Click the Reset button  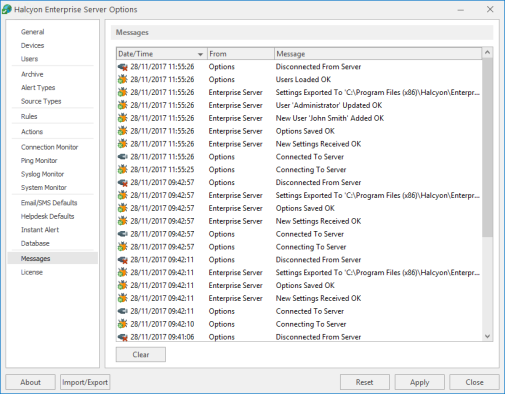point(364,382)
